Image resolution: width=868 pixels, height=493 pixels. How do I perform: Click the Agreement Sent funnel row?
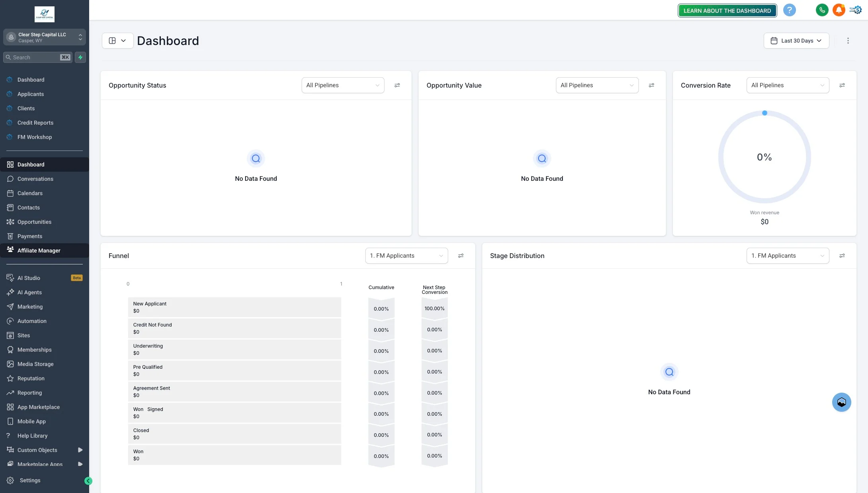[x=234, y=391]
